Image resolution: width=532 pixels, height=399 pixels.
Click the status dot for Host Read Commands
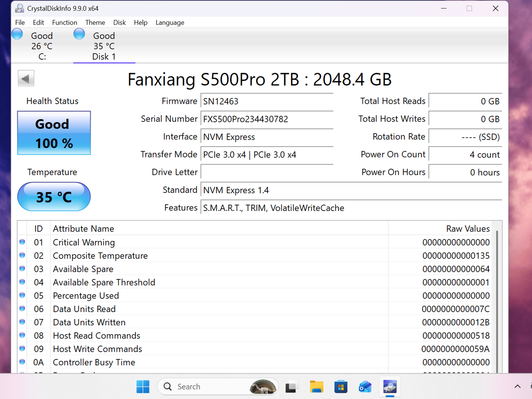pos(22,335)
